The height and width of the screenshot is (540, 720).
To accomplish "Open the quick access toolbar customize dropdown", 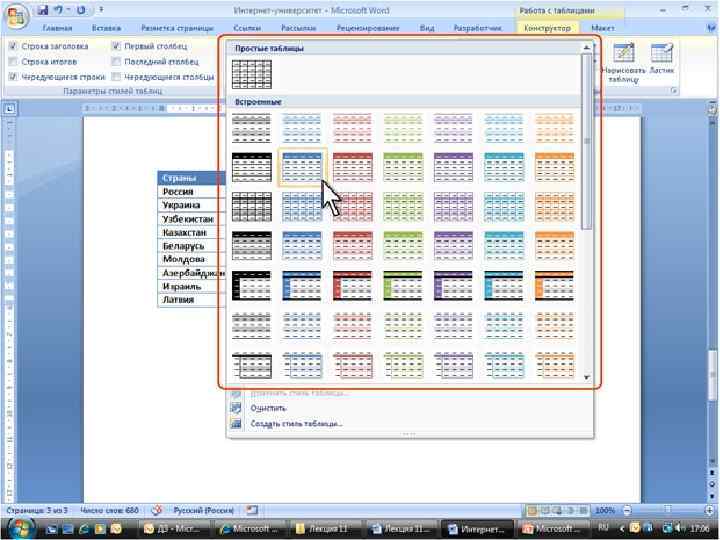I will point(101,10).
